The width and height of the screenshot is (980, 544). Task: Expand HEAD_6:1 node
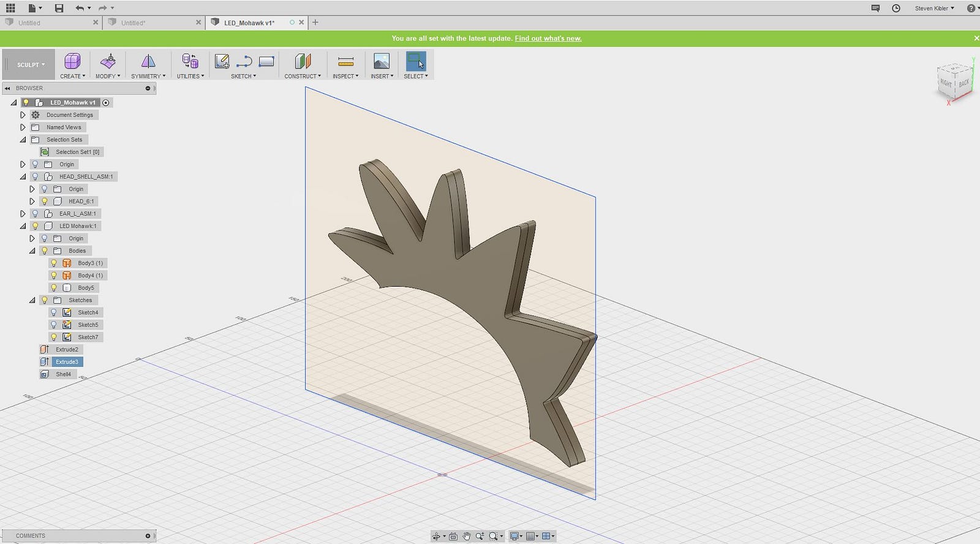[32, 201]
